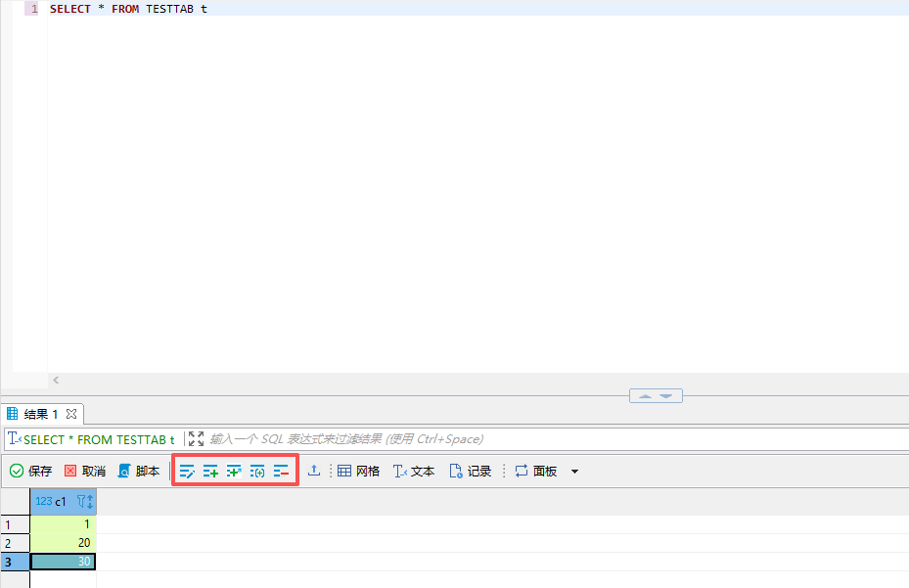The width and height of the screenshot is (909, 588).
Task: Open the 脚本 script button
Action: tap(139, 471)
